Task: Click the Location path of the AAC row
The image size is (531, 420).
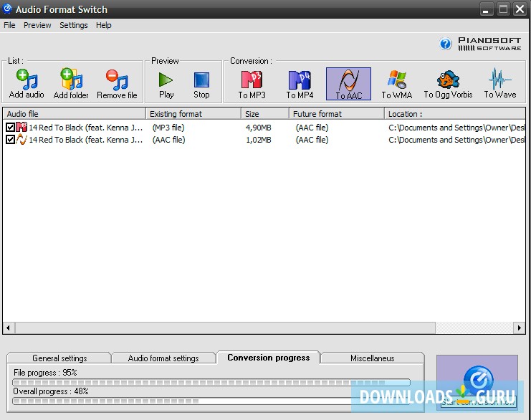Action: (x=456, y=140)
